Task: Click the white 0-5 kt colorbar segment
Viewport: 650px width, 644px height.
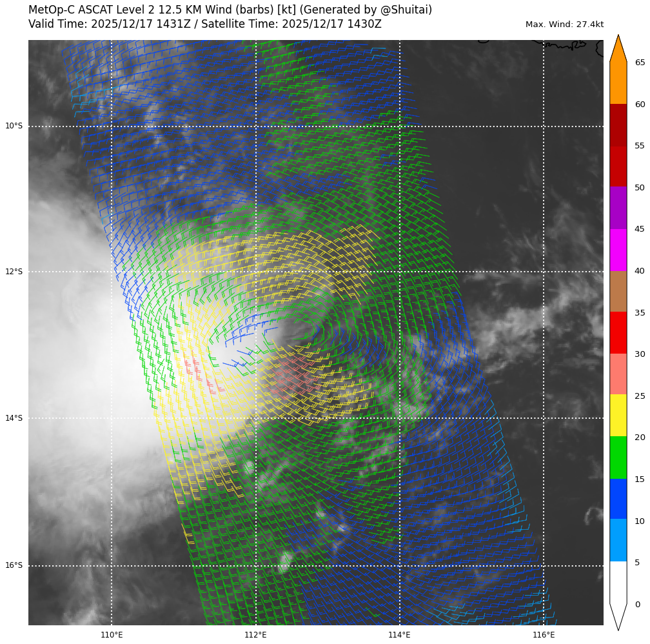Action: click(x=618, y=582)
